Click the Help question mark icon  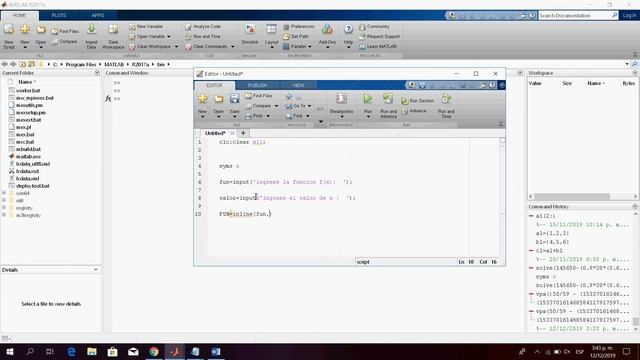point(348,29)
